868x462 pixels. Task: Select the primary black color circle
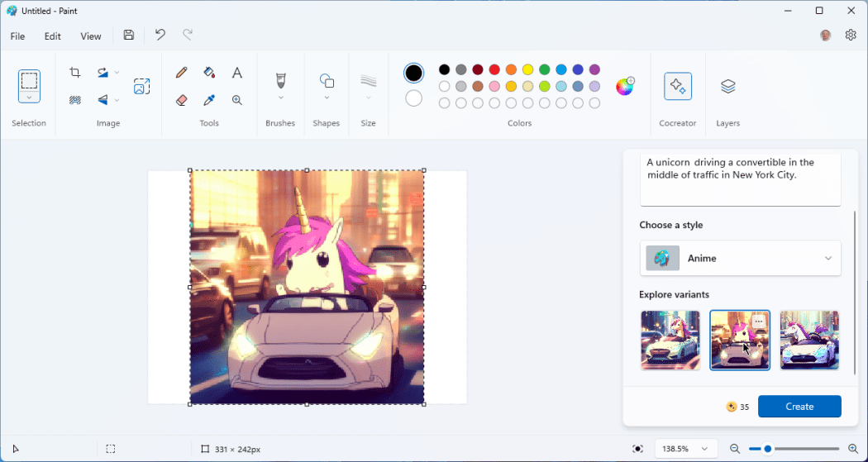(413, 73)
